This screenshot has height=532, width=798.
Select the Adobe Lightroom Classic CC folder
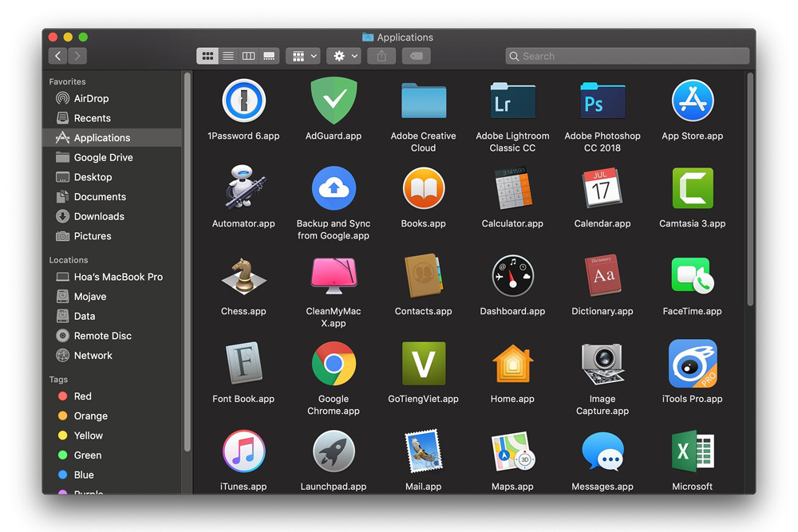pyautogui.click(x=512, y=100)
